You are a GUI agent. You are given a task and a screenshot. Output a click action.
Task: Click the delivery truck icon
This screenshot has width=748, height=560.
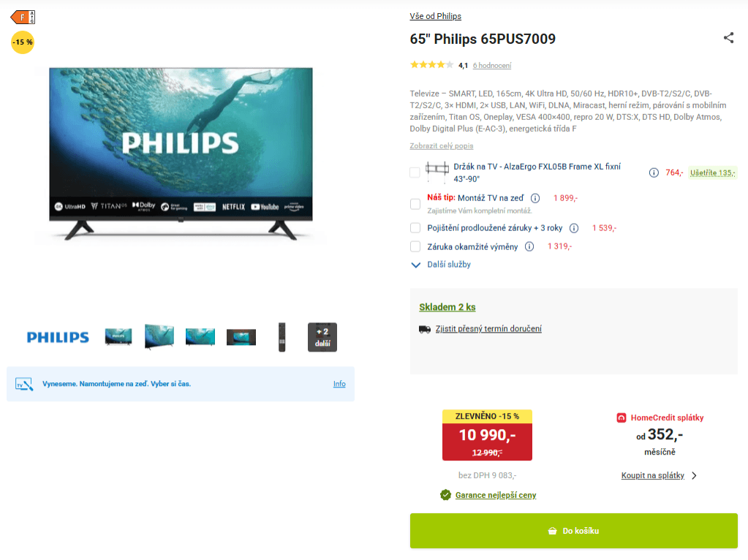(425, 329)
